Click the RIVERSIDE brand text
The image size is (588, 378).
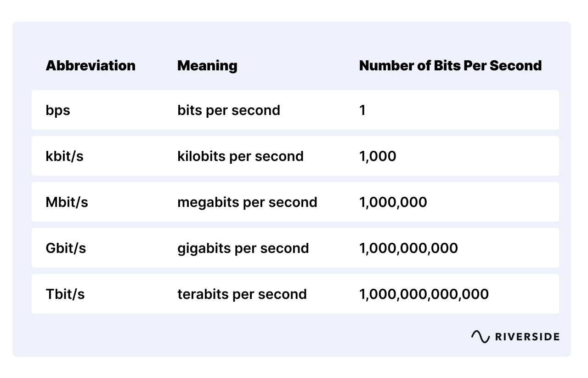[x=527, y=337]
